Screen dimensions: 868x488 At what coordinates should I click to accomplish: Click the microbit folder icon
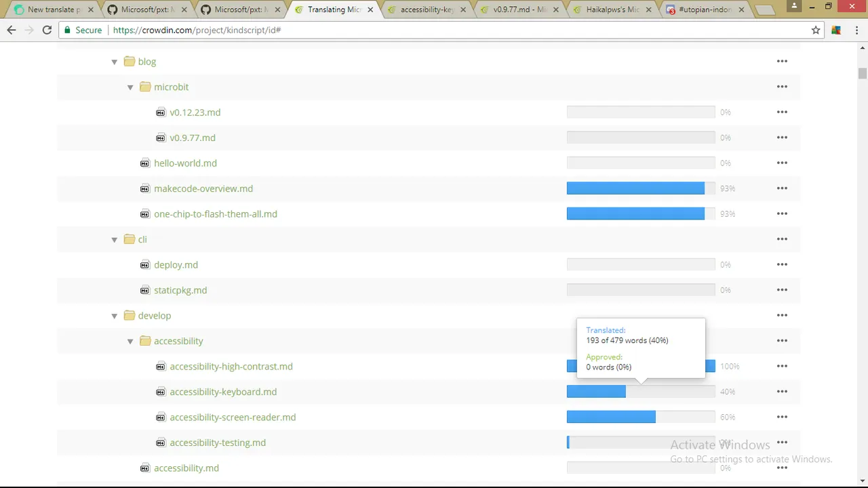(145, 87)
